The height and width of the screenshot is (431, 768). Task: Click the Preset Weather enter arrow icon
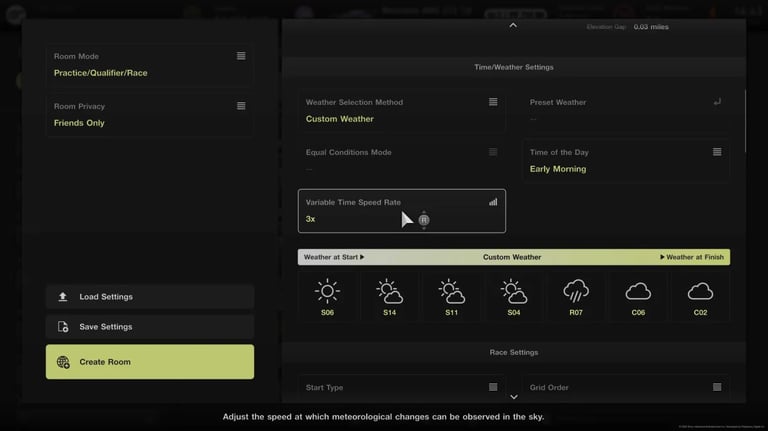(x=717, y=102)
